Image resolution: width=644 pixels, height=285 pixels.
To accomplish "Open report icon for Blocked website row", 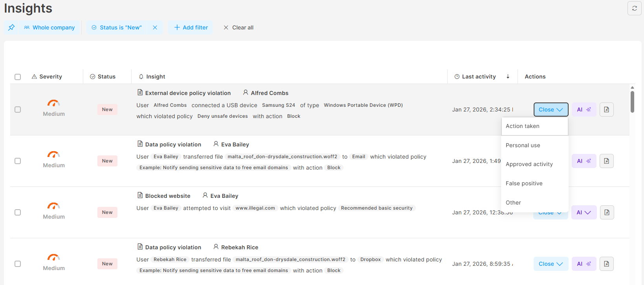I will point(606,212).
